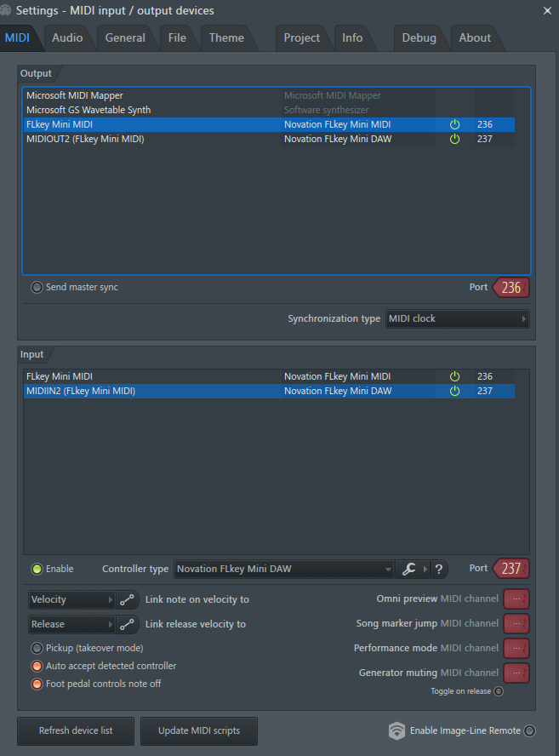The width and height of the screenshot is (559, 756).
Task: Click the output Port 236 field
Action: [511, 288]
